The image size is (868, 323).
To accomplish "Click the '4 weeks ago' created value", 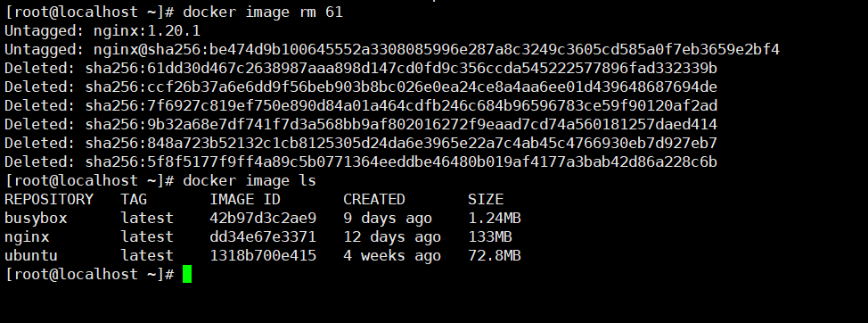I will [392, 255].
